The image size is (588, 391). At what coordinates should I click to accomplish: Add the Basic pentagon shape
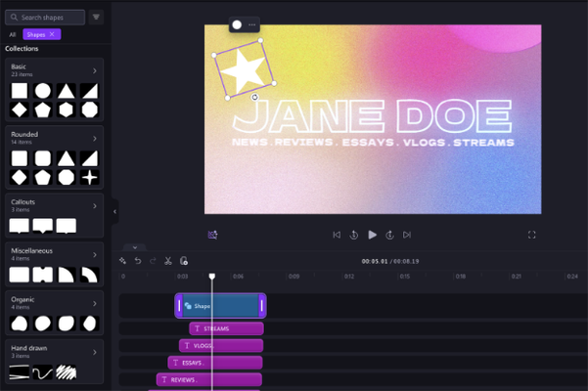43,109
